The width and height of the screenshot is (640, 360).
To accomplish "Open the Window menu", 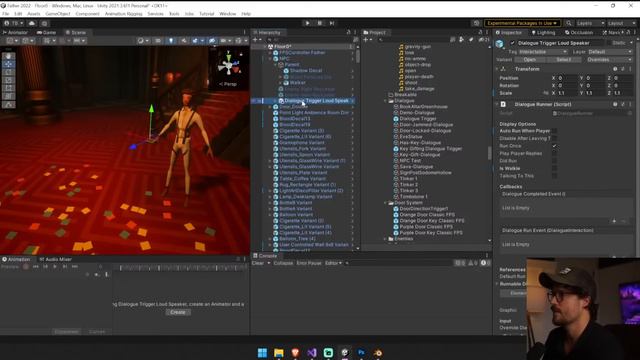I will [227, 13].
